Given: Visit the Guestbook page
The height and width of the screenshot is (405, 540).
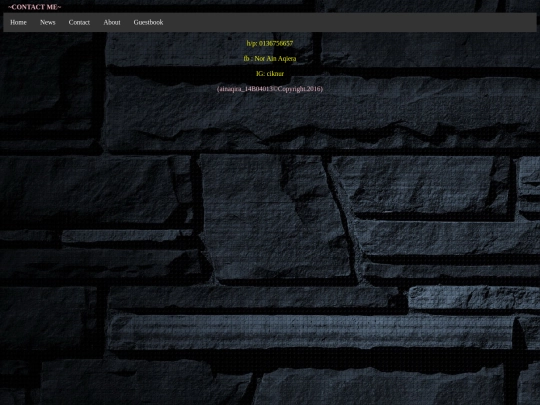Looking at the screenshot, I should [x=148, y=22].
